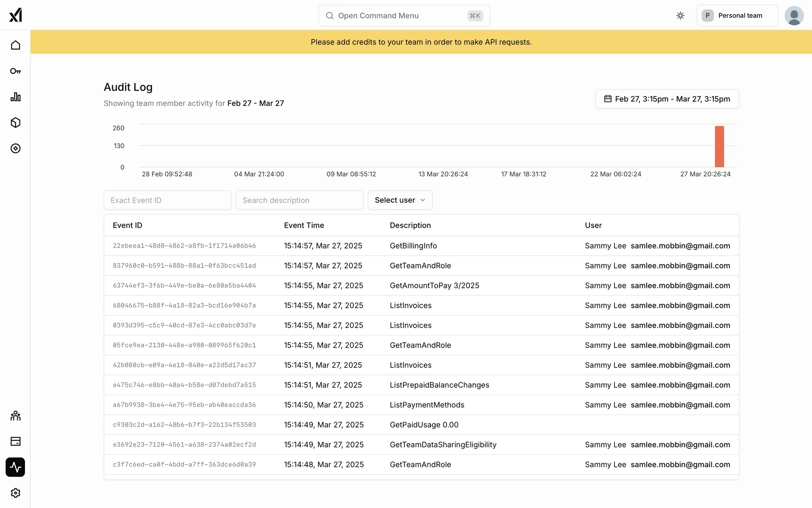Open the Usage bar chart icon in the sidebar
The height and width of the screenshot is (508, 812).
(16, 97)
